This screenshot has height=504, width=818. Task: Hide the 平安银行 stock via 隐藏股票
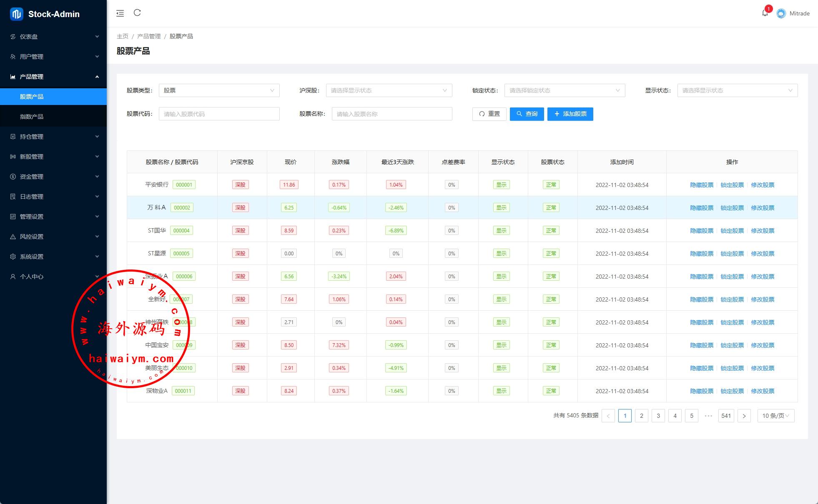point(702,185)
